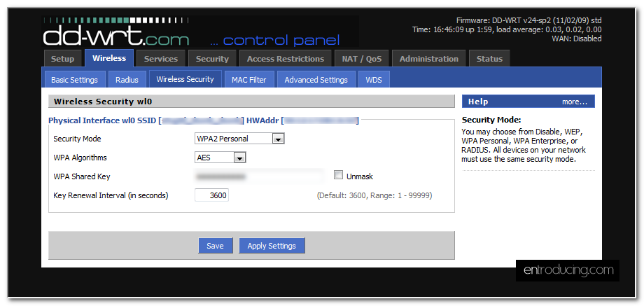644x306 pixels.
Task: Switch to Basic Settings subtab
Action: 74,80
